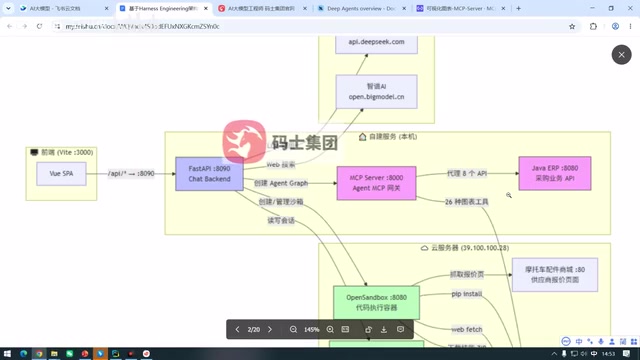Click the taskbar clock showing 14:53
The width and height of the screenshot is (640, 360).
point(608,353)
